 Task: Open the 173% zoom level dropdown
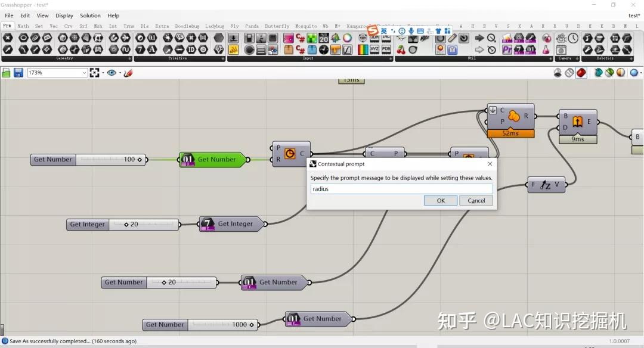[84, 73]
